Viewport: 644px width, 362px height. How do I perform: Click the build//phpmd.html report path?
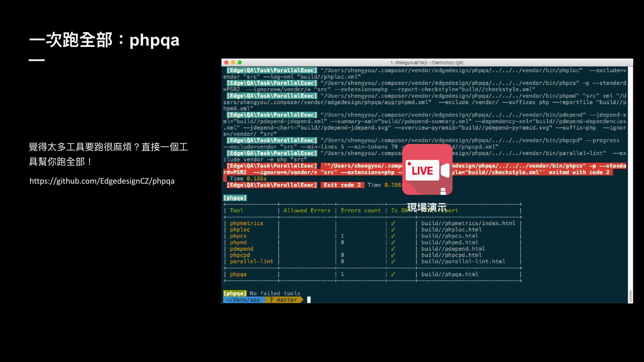click(449, 242)
